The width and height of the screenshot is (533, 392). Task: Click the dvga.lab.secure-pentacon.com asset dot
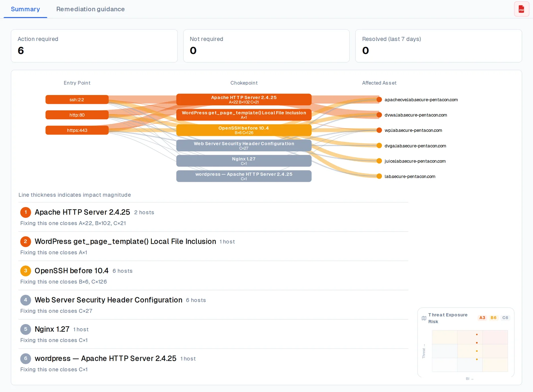pyautogui.click(x=379, y=146)
